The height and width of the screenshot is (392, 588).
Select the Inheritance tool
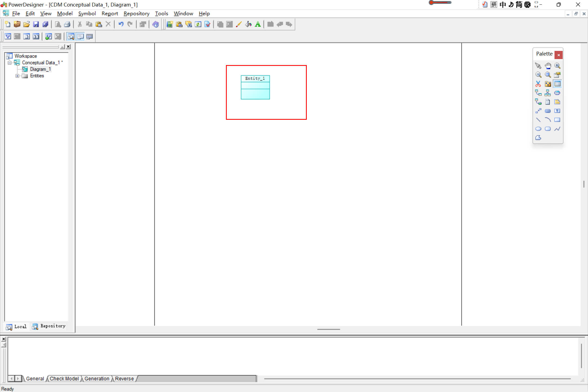click(548, 93)
